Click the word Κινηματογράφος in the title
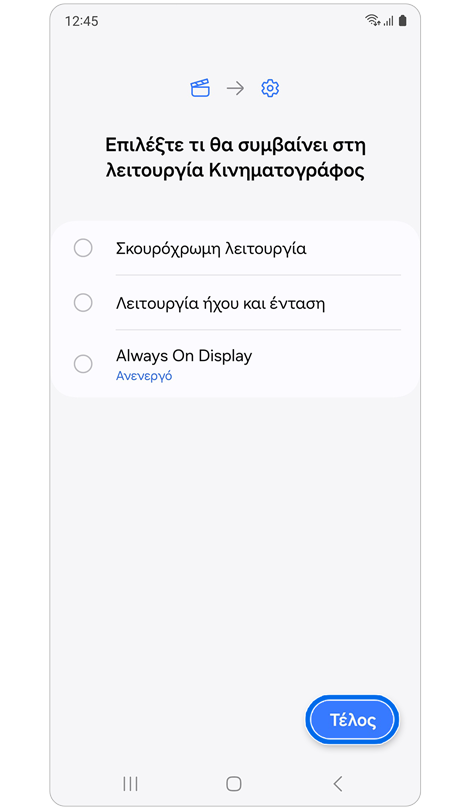Screen dimensions: 470x810 (287, 171)
